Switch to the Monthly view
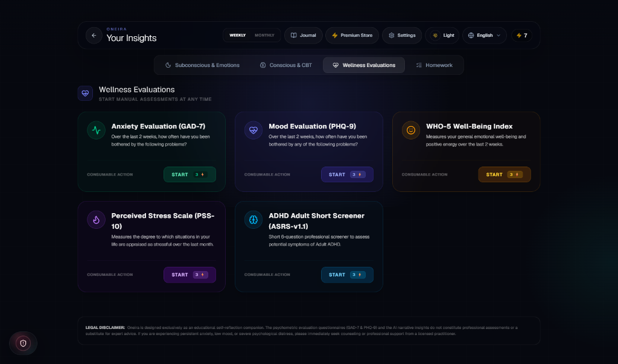The width and height of the screenshot is (618, 364). [x=264, y=36]
